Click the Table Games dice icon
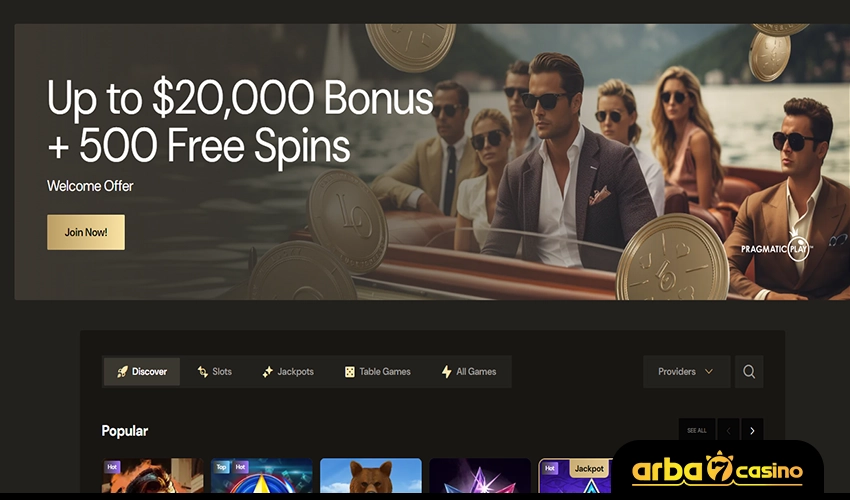Screen dimensions: 850x500 [x=350, y=371]
